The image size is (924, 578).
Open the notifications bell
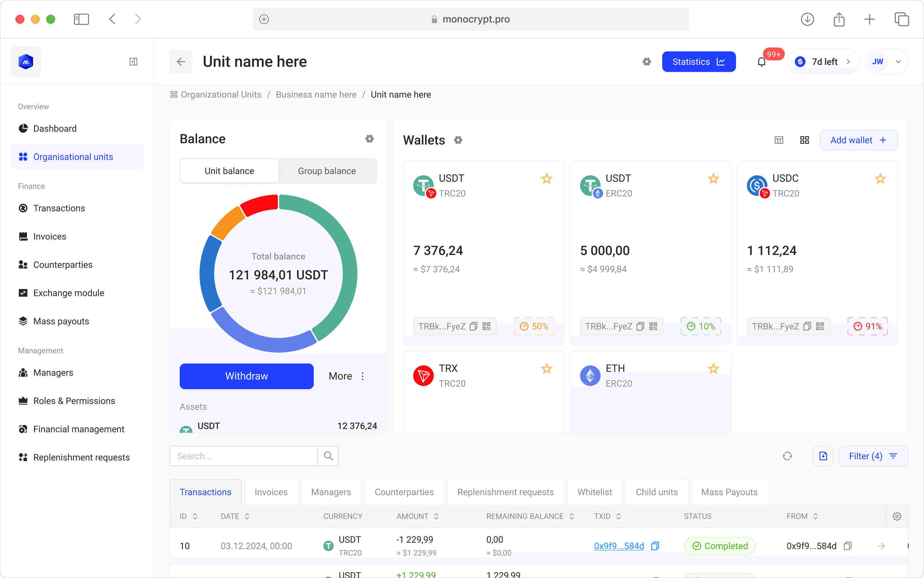[x=761, y=62]
